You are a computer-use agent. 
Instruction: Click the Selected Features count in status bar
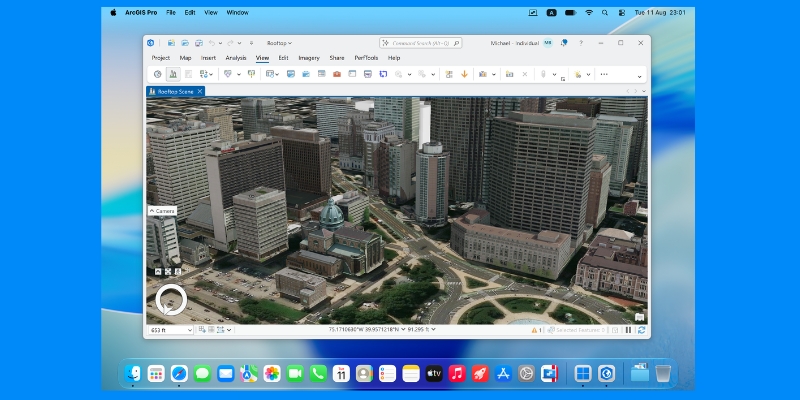[x=577, y=330]
